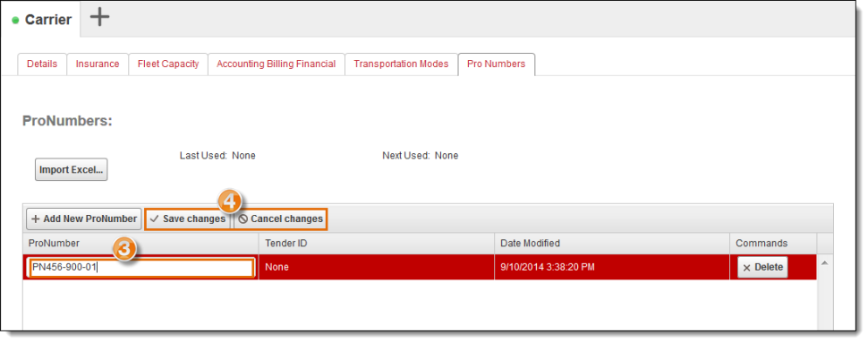Select the Pro Numbers tab
Screen dimensions: 868x343
(497, 64)
